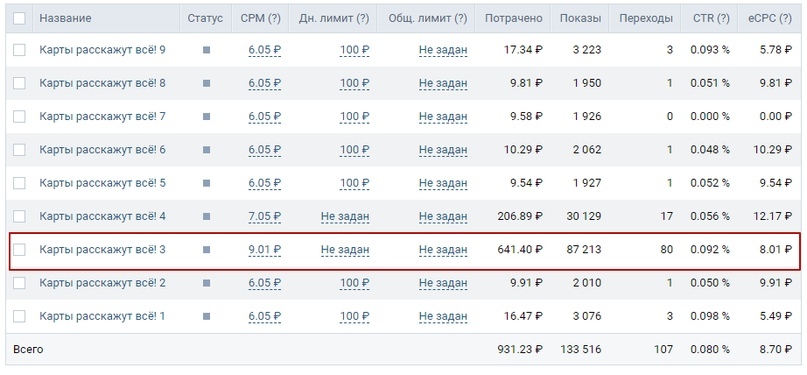Open ad Карты расскажут всё! 6
The height and width of the screenshot is (375, 807).
[102, 150]
